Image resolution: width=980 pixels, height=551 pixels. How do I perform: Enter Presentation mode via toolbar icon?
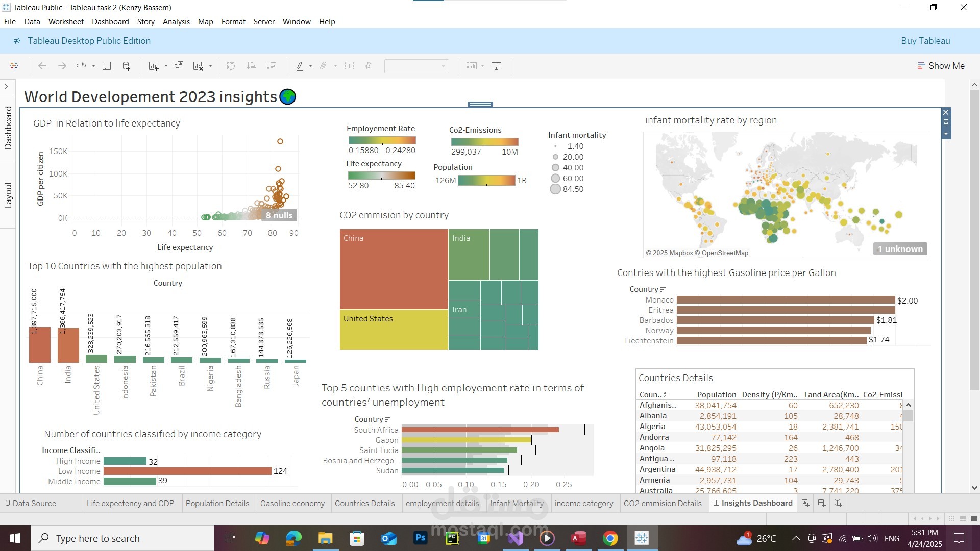point(496,66)
